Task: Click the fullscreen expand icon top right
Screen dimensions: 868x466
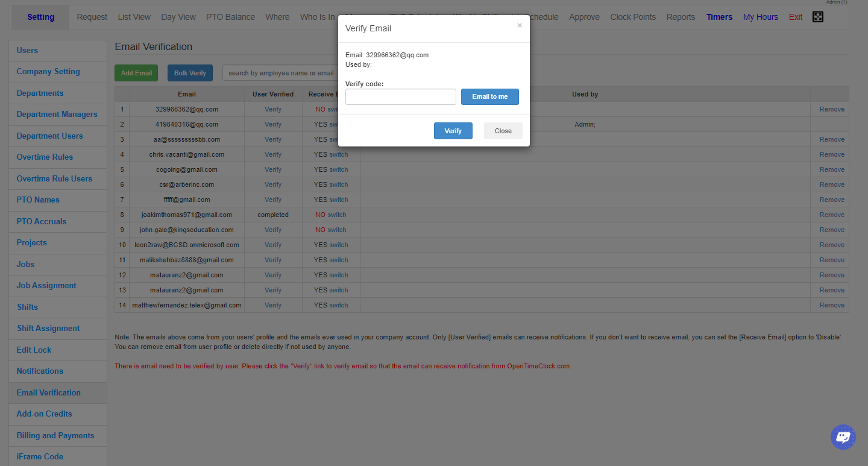Action: tap(817, 16)
